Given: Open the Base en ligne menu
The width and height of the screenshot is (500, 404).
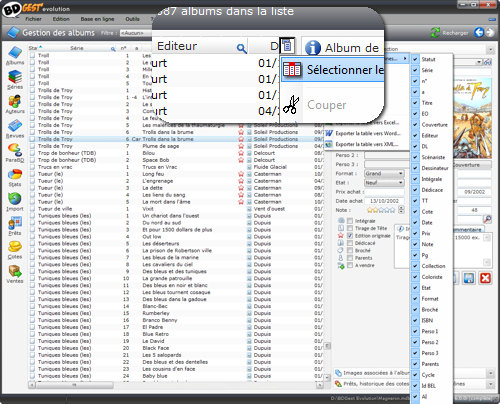Looking at the screenshot, I should 97,19.
